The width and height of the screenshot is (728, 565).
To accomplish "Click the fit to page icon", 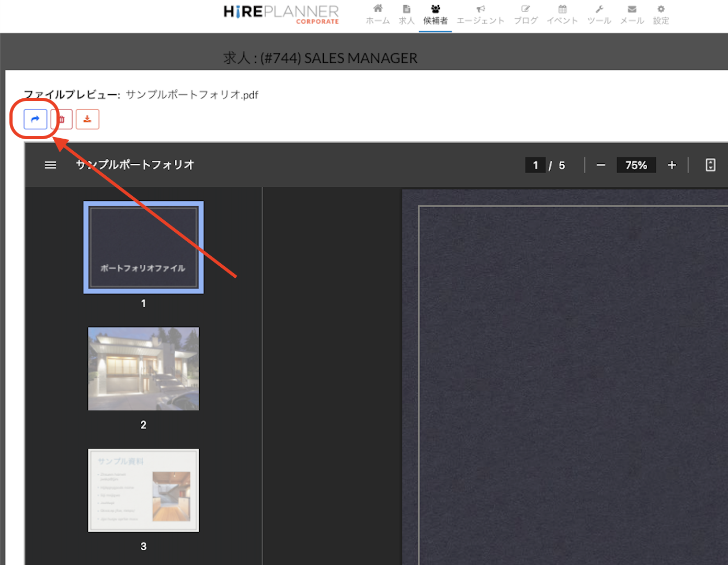I will 710,165.
